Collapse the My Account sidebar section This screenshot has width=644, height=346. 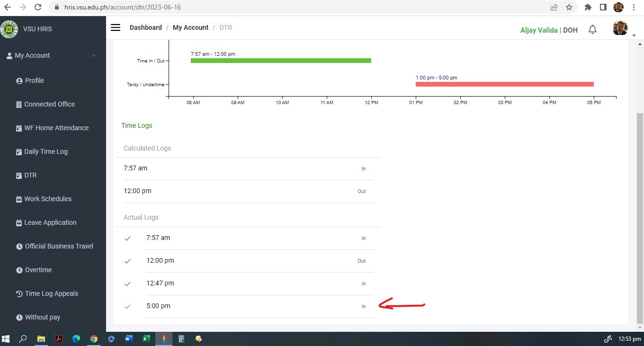click(93, 55)
